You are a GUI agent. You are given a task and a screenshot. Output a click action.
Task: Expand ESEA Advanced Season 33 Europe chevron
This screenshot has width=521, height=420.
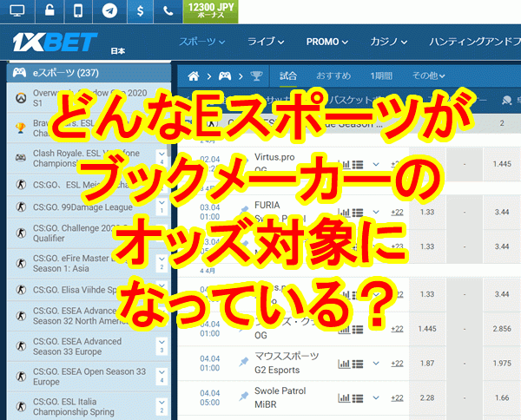tap(162, 346)
